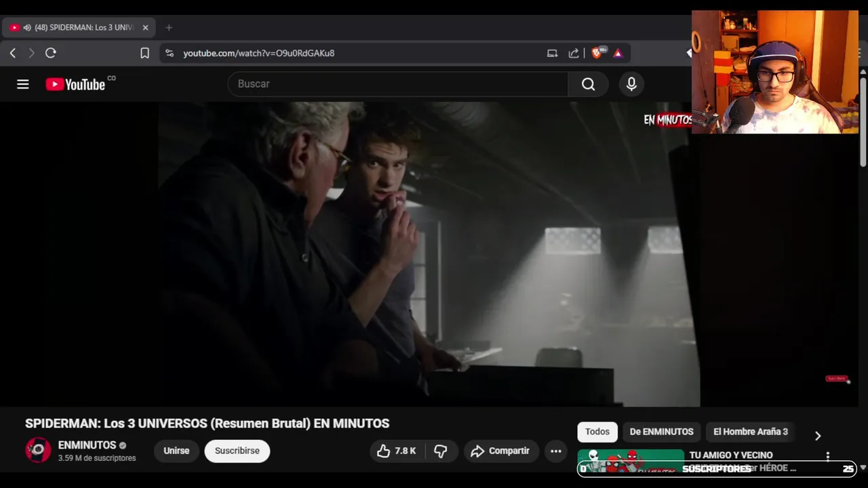Screen dimensions: 868x488
Task: Start voice search with the microphone
Action: 631,84
